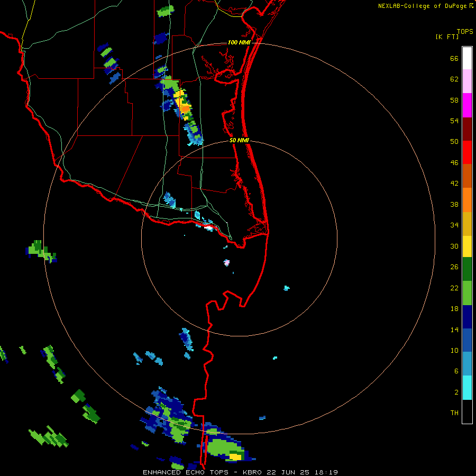Viewport: 476px width, 476px height.
Task: Click the 26 legend value
Action: 454,267
